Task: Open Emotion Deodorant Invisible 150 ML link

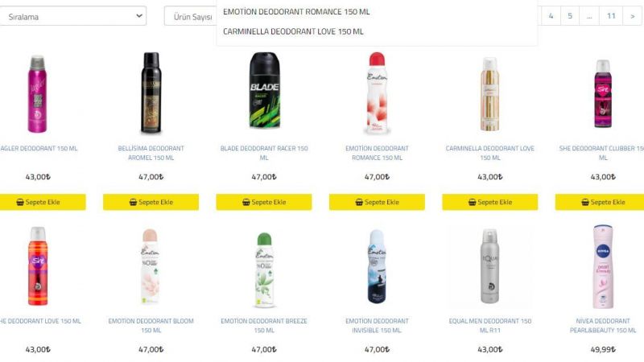Action: point(377,326)
